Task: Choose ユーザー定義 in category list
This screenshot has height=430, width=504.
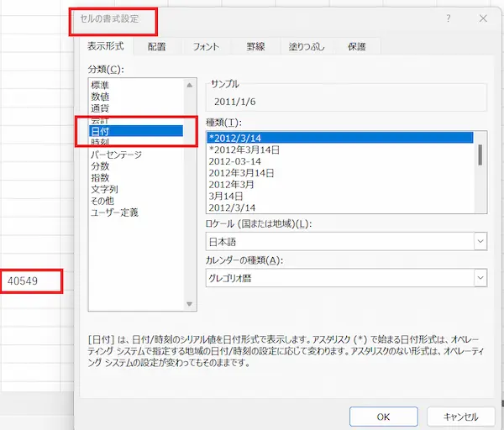Action: [x=115, y=212]
